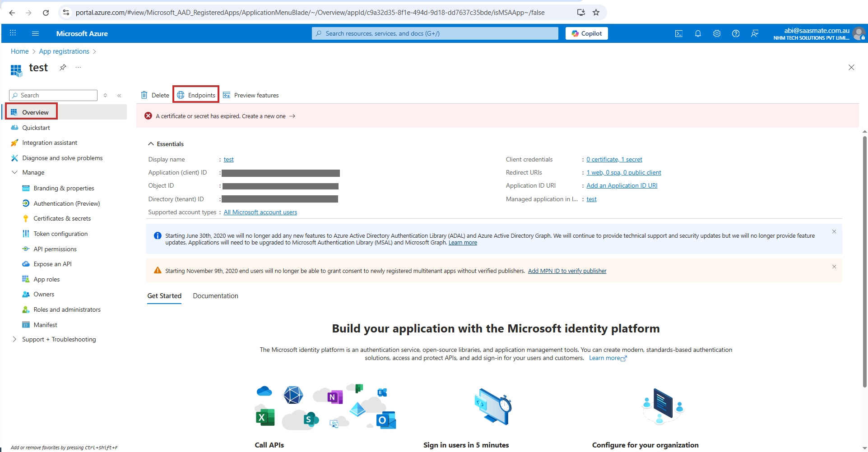Click the Copilot button
Image resolution: width=868 pixels, height=452 pixels.
[x=586, y=33]
